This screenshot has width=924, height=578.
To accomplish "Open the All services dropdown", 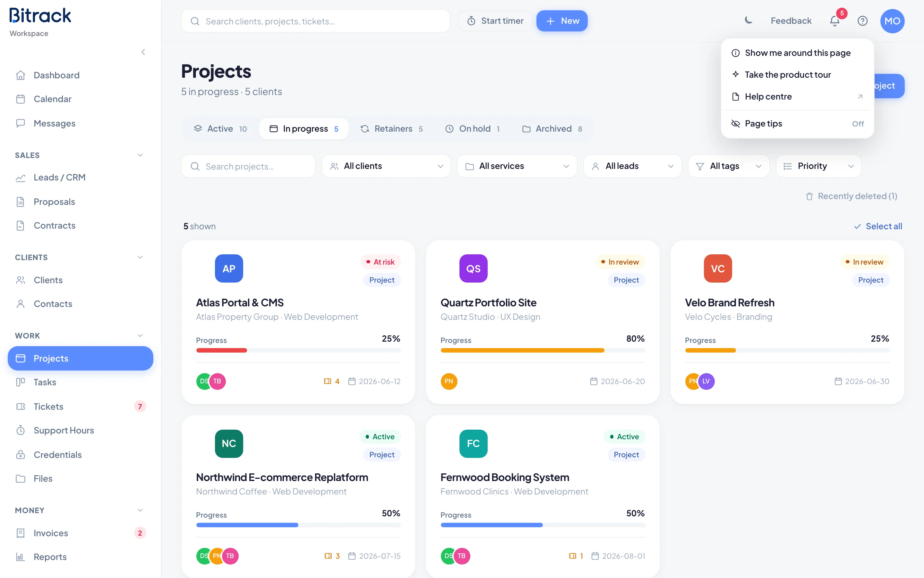I will (x=517, y=166).
